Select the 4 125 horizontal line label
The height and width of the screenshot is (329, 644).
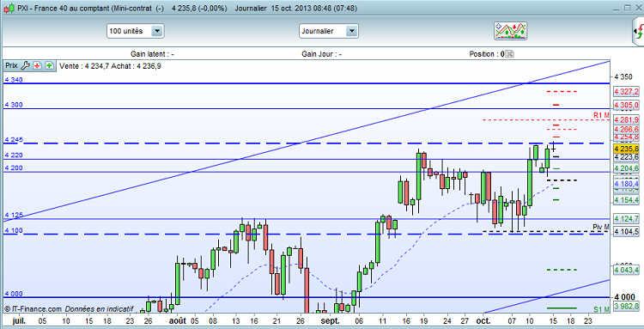(x=13, y=215)
